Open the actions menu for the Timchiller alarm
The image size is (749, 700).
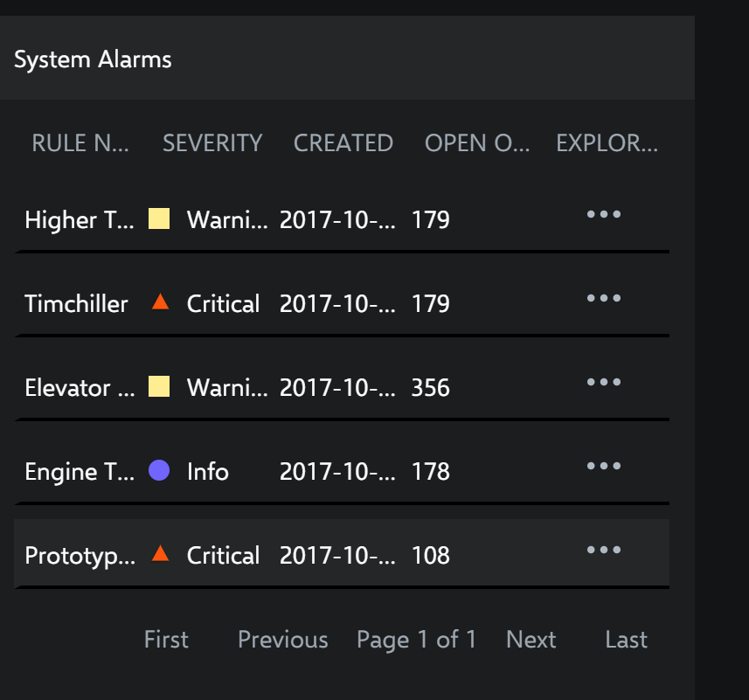click(603, 297)
